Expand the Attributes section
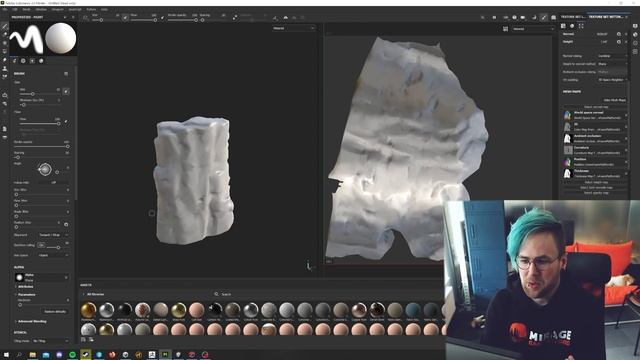 25,287
